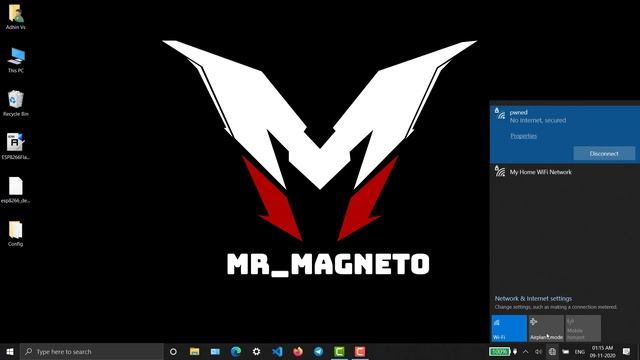Open Telegram from the taskbar
Screen dimensions: 640x360
click(x=318, y=351)
